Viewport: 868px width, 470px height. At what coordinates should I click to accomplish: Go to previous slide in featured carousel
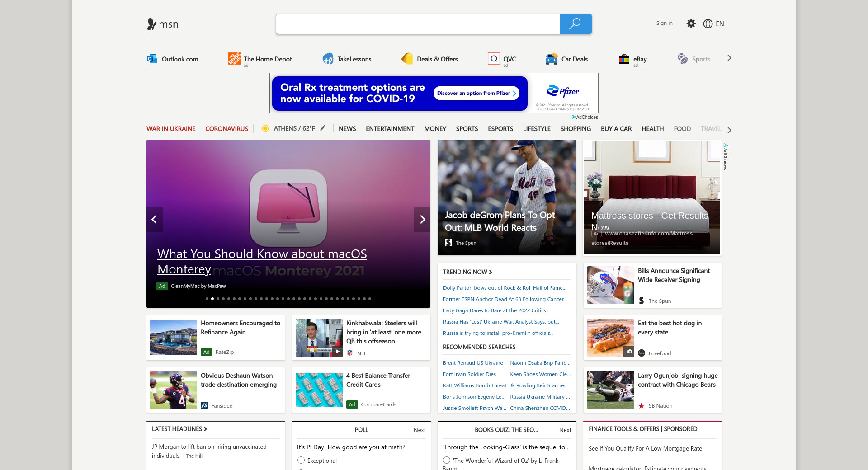pyautogui.click(x=154, y=219)
